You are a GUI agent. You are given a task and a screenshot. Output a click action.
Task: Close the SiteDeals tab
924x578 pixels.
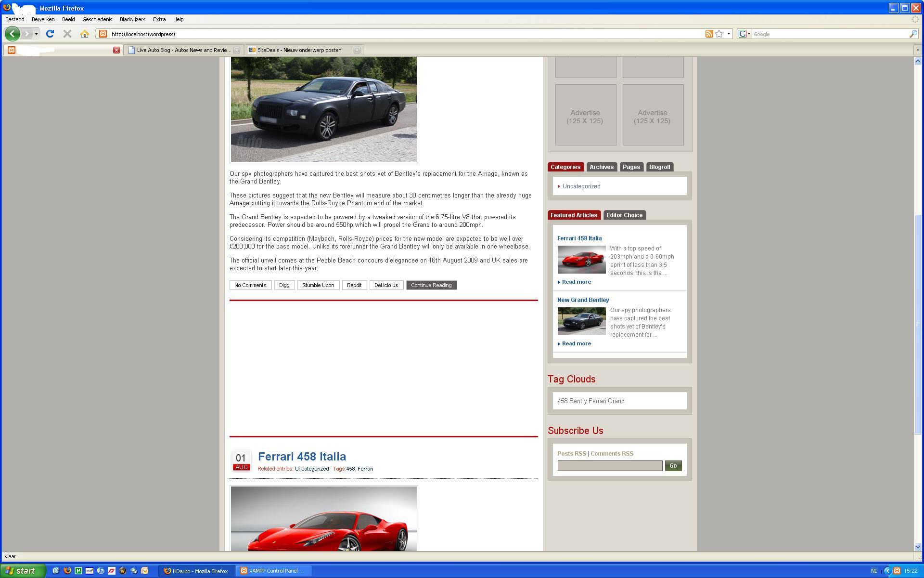tap(357, 50)
